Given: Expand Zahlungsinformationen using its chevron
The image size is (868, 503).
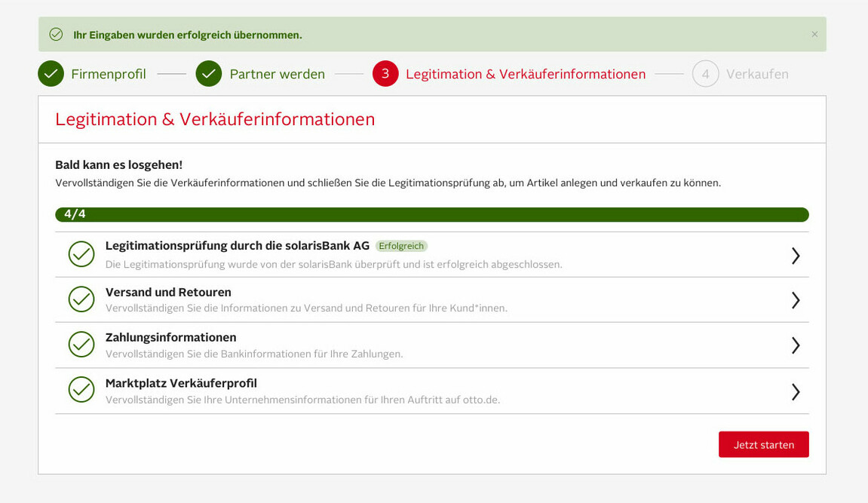Looking at the screenshot, I should pyautogui.click(x=796, y=345).
